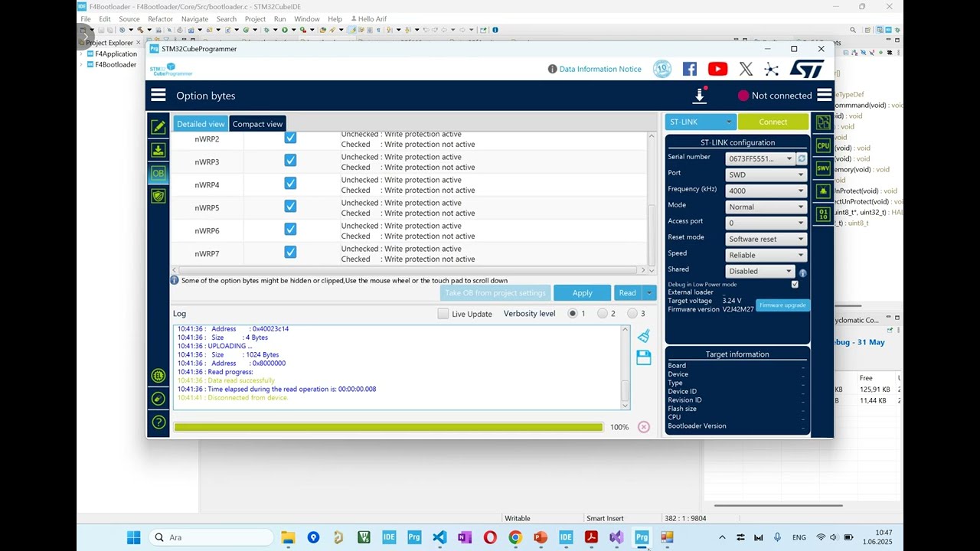Uncheck the nWRP6 checkbox
This screenshot has width=980, height=551.
290,229
